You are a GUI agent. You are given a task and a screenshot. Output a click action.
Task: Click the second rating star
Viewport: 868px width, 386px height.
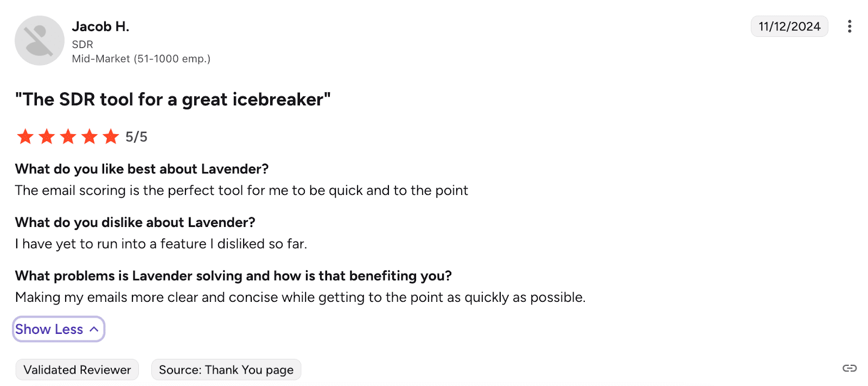pyautogui.click(x=47, y=137)
